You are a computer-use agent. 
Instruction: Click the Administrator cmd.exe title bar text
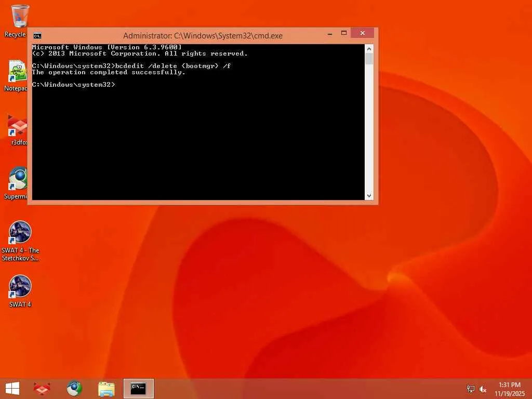[x=203, y=36]
